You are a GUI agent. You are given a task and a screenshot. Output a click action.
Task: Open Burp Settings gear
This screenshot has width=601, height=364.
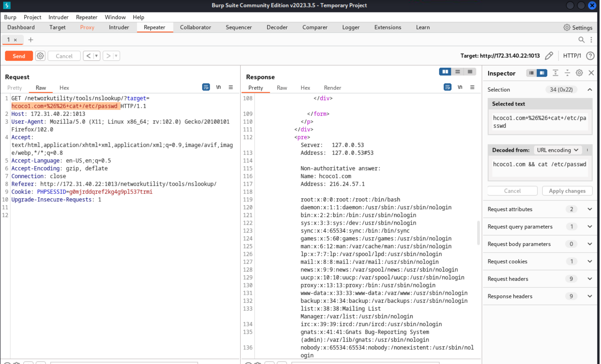567,27
